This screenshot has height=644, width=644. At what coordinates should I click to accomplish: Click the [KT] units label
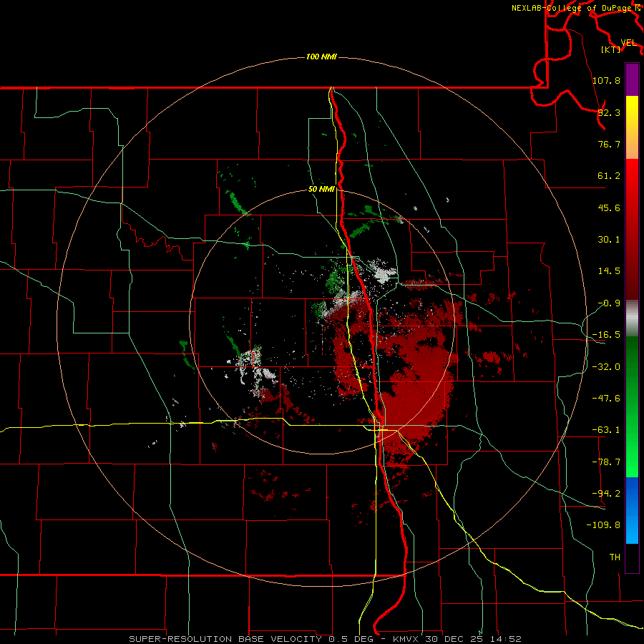(611, 49)
